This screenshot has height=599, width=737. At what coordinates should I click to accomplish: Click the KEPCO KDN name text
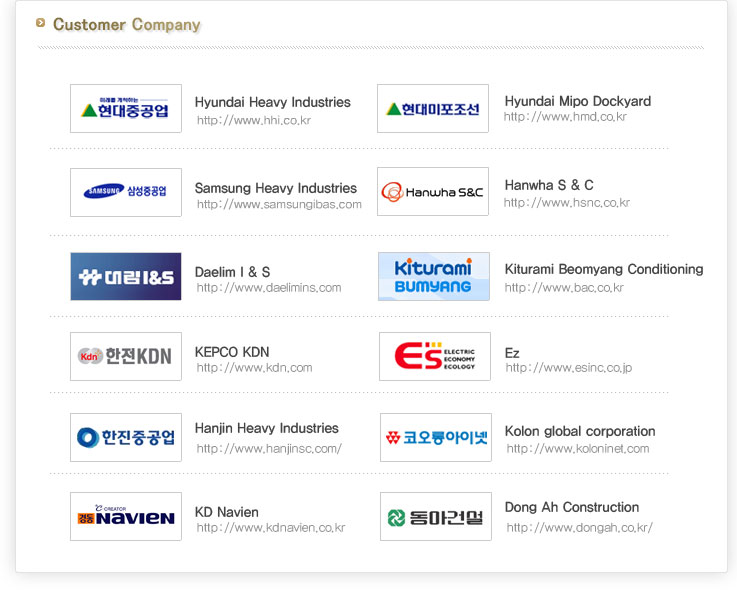pos(232,352)
